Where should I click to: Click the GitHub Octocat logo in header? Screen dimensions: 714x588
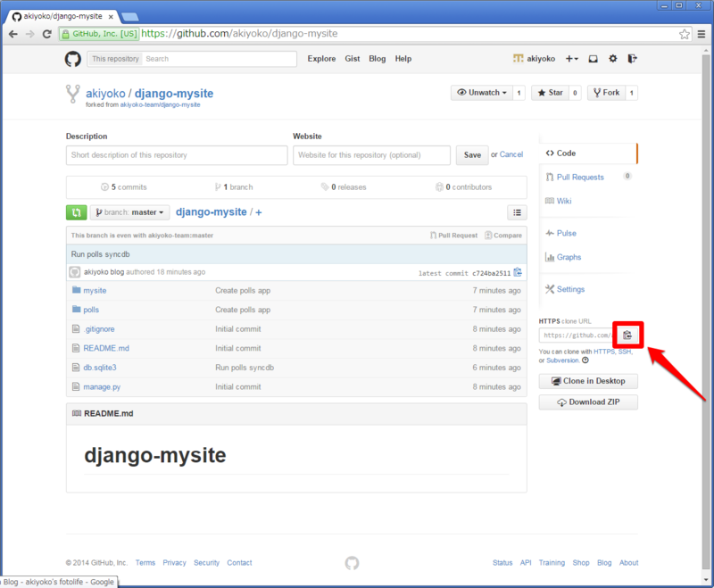(73, 59)
